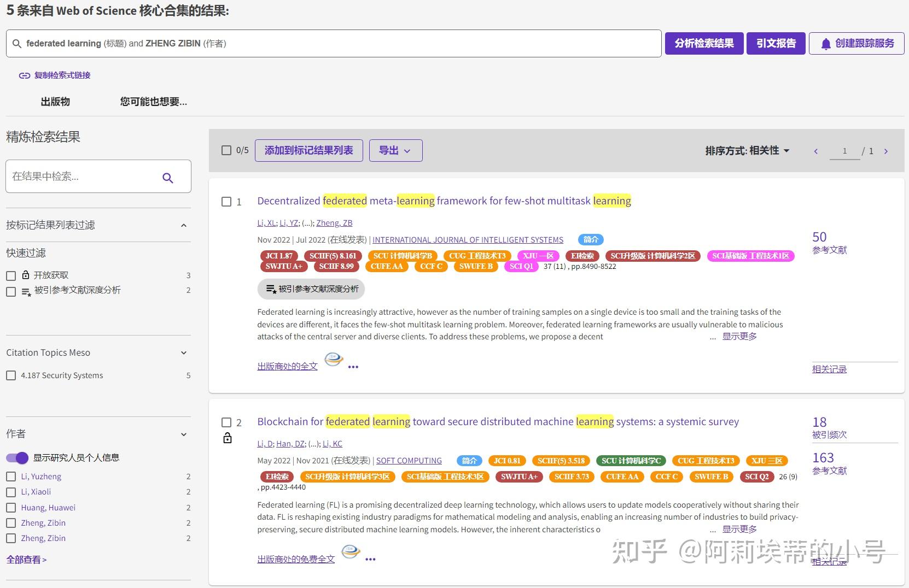Screen dimensions: 909x588
Task: Switch to the 您可能也想要... tab
Action: click(x=153, y=102)
